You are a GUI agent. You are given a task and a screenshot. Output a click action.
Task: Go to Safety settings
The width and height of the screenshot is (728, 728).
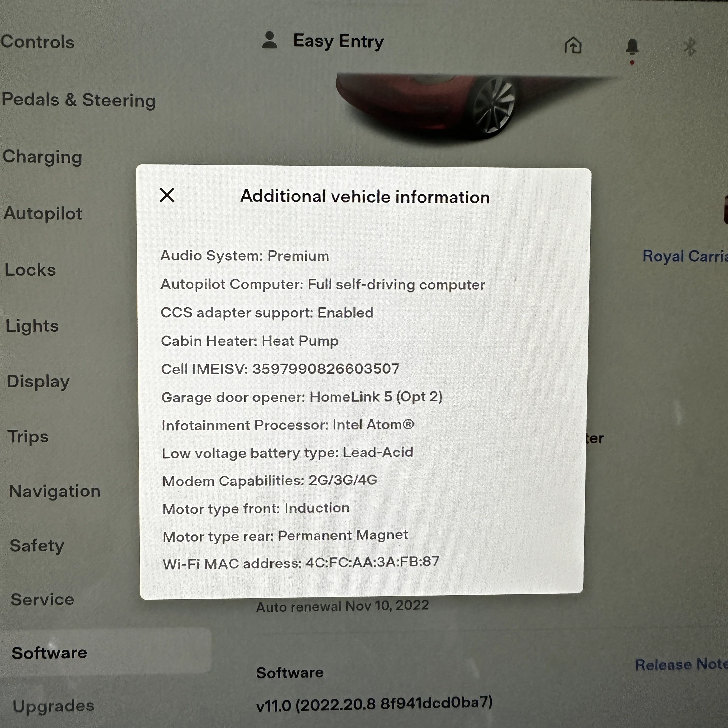[x=37, y=546]
